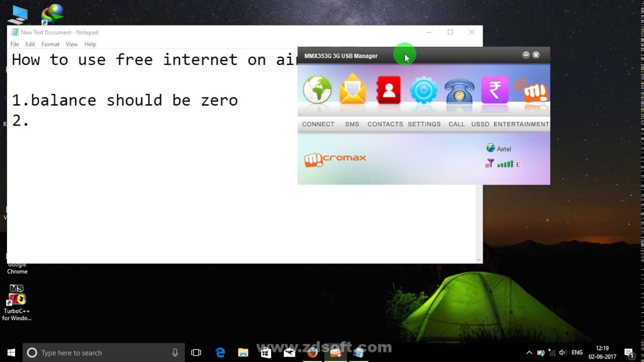Select the CONNECT label in USB Manager

[x=318, y=124]
